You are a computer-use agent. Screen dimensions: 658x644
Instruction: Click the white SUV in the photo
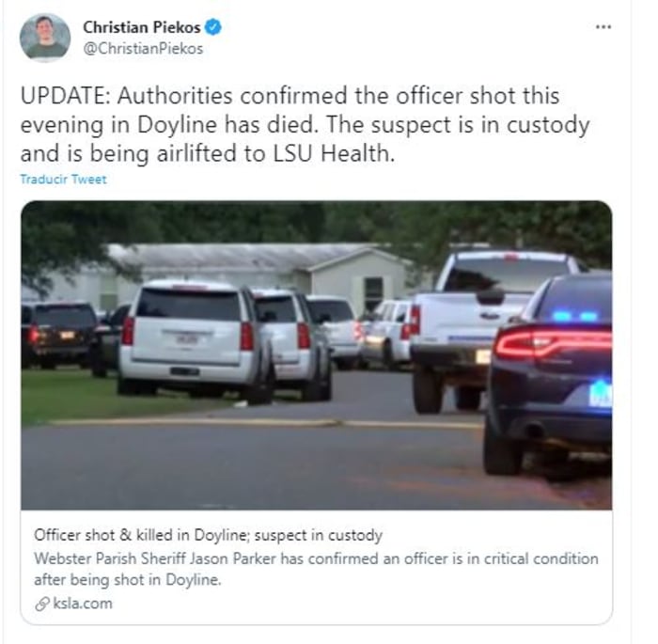[x=196, y=339]
